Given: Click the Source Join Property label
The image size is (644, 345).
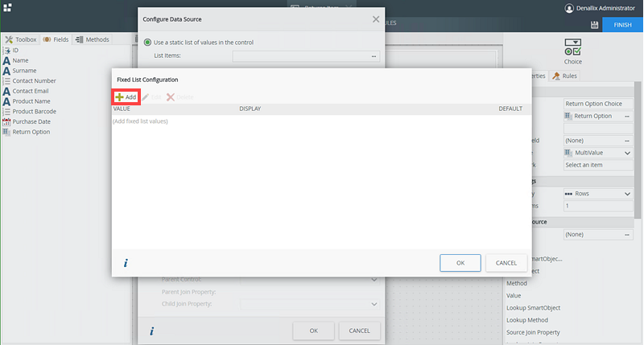Looking at the screenshot, I should [x=533, y=333].
